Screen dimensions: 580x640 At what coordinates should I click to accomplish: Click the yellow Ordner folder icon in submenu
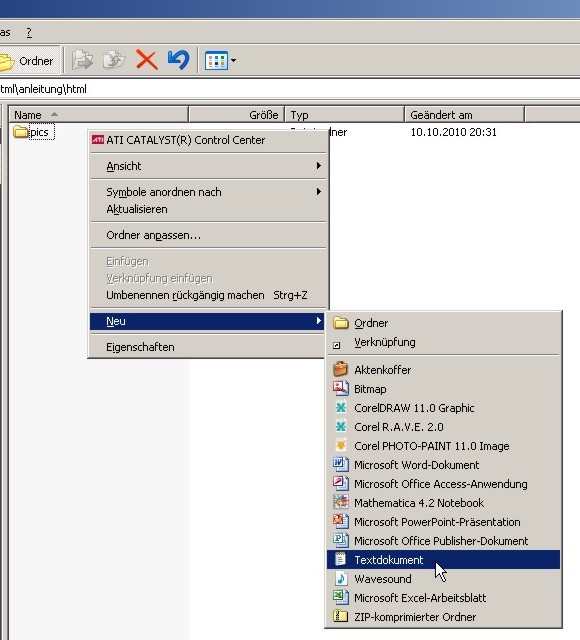tap(340, 323)
